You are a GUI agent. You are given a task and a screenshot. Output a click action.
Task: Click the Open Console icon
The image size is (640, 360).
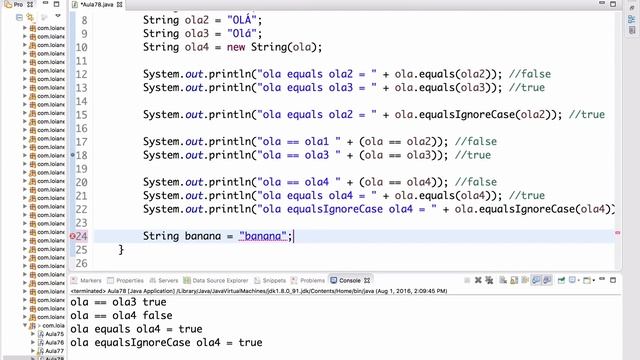pyautogui.click(x=587, y=280)
